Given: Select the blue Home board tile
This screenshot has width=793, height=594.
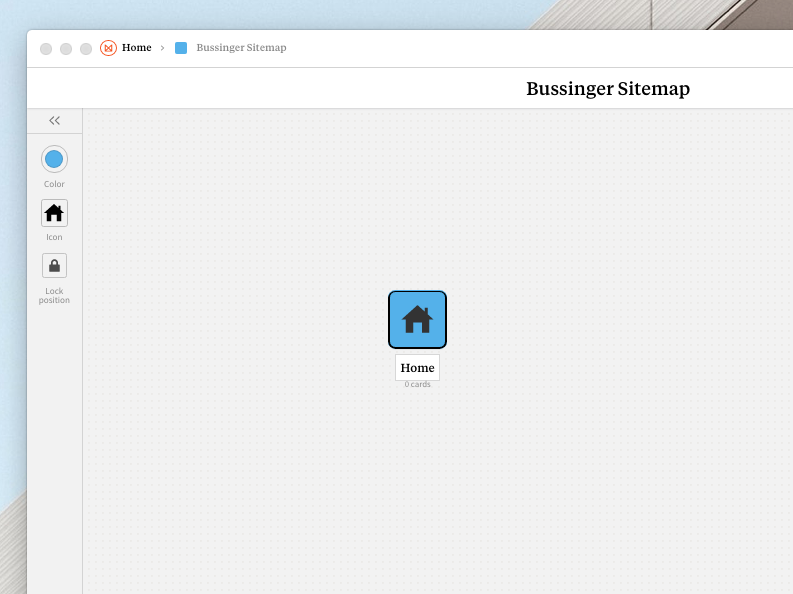Looking at the screenshot, I should click(x=417, y=319).
